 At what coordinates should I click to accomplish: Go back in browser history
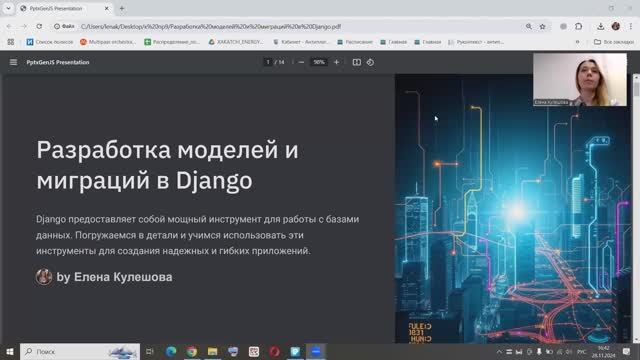[x=9, y=26]
